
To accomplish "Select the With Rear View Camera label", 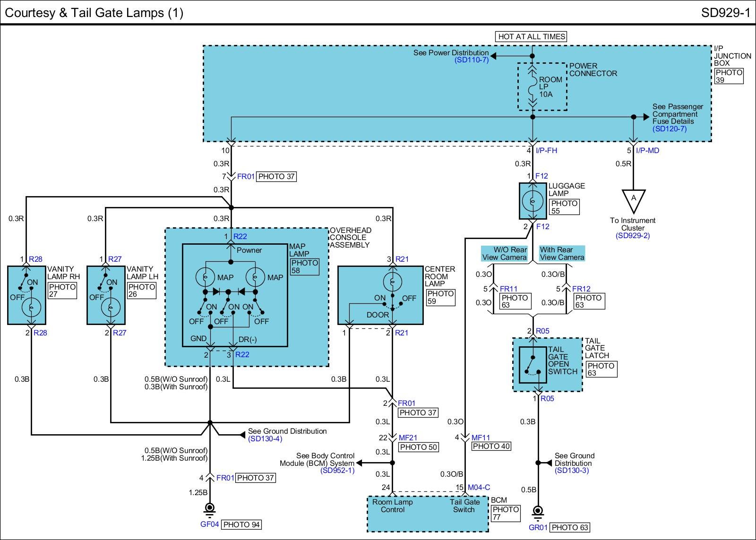I will 562,254.
